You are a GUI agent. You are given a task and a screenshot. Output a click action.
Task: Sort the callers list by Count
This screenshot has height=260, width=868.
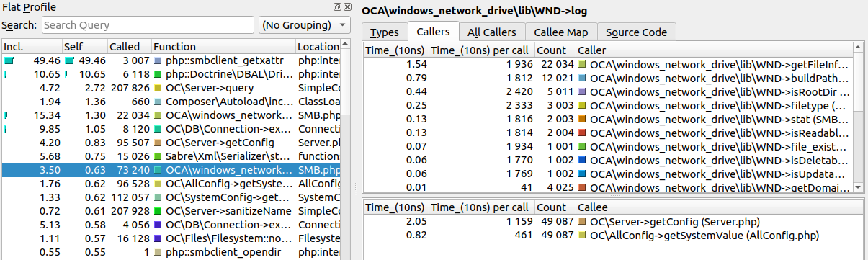pyautogui.click(x=555, y=50)
